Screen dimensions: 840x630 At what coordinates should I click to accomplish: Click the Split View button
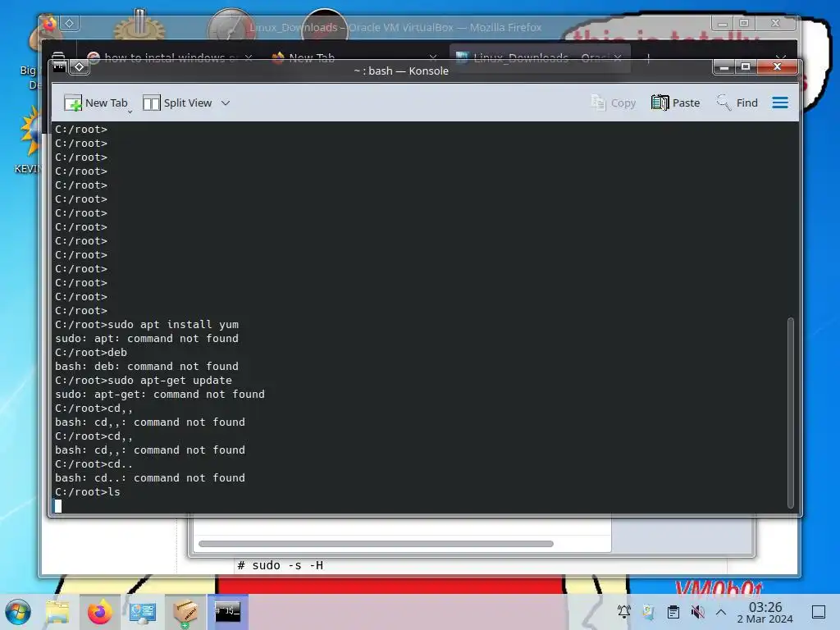(x=177, y=103)
